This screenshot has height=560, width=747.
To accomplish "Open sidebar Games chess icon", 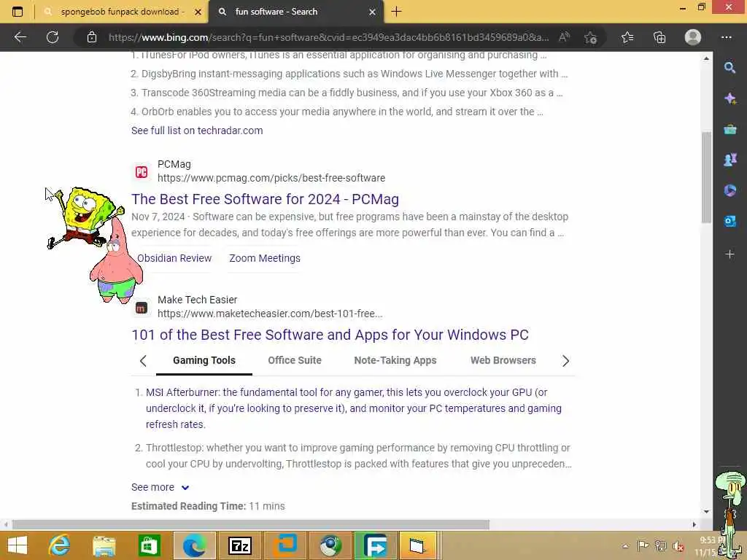I will point(729,160).
